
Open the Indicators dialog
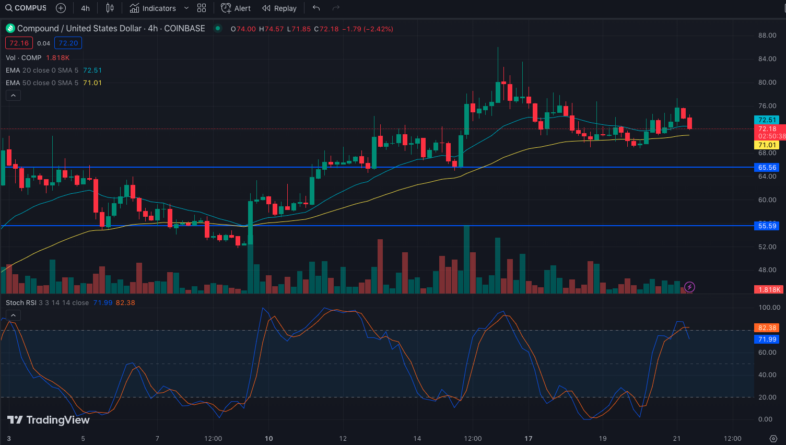(x=153, y=8)
